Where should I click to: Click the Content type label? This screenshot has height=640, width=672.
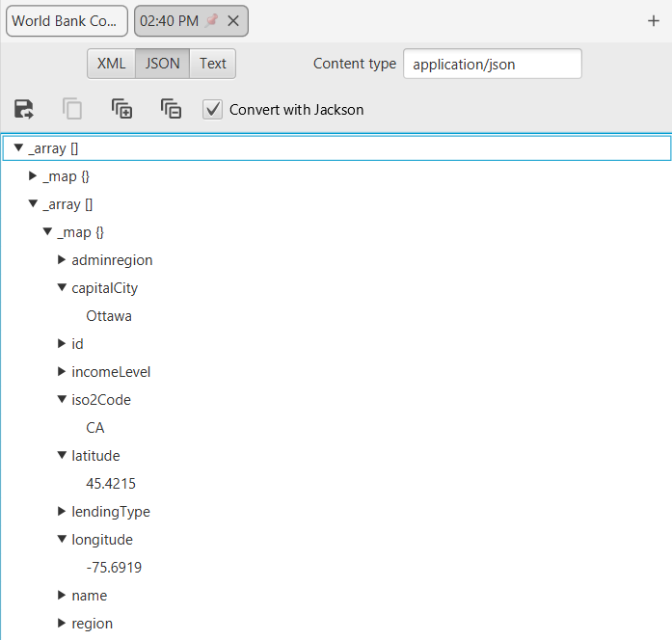pyautogui.click(x=355, y=64)
